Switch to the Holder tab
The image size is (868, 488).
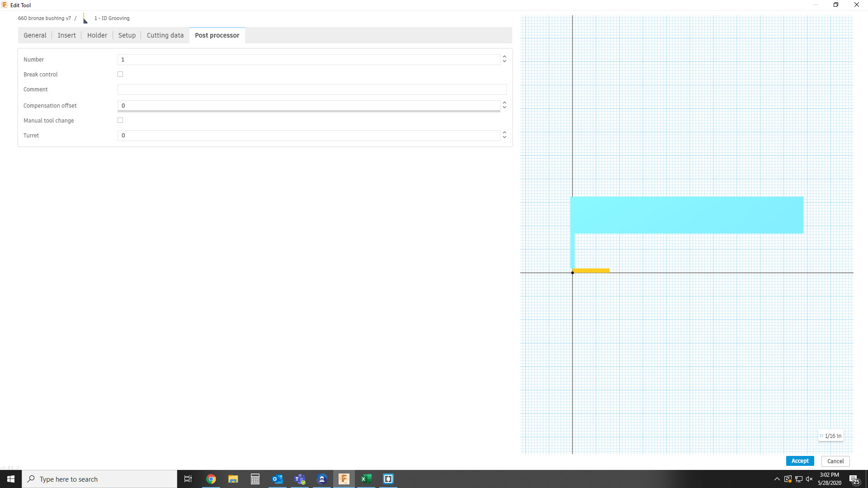97,35
